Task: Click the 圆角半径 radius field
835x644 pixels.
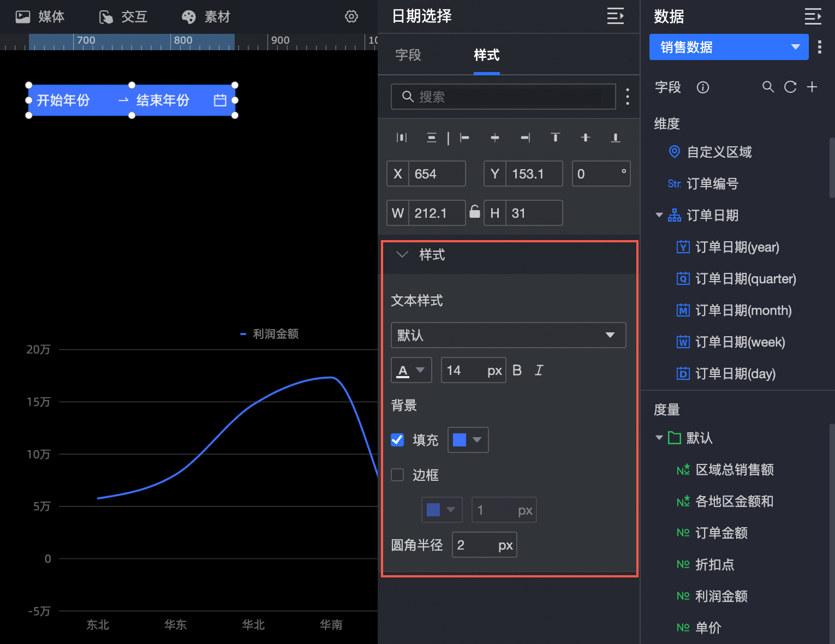Action: [x=484, y=545]
